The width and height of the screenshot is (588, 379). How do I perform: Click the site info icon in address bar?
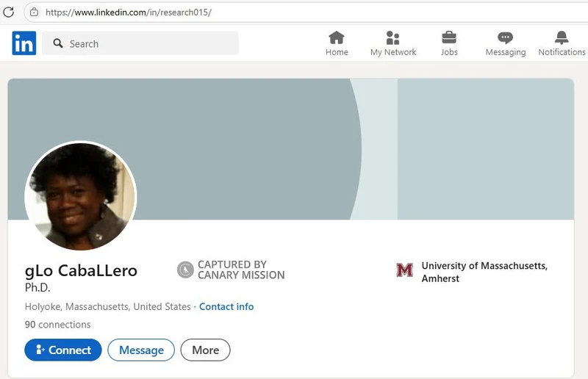[x=34, y=12]
